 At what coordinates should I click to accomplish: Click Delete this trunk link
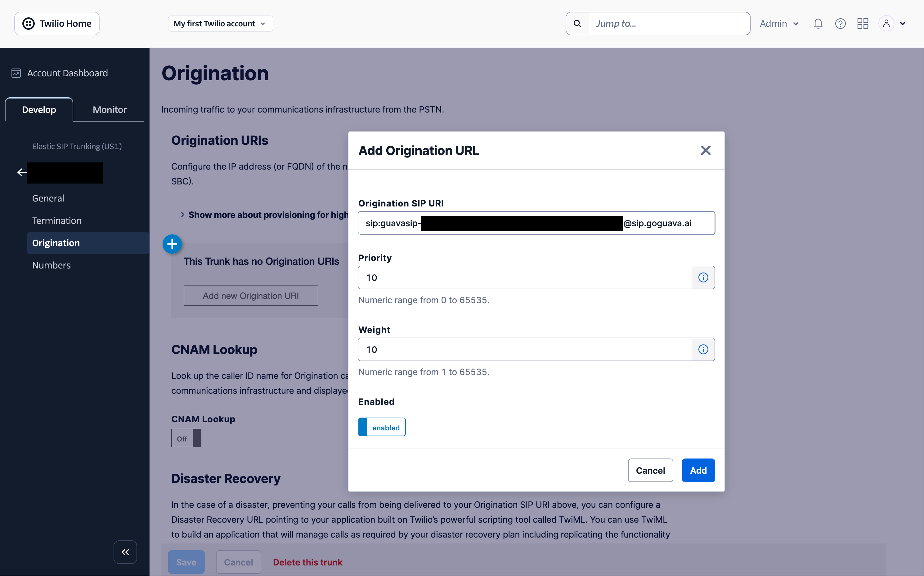click(x=307, y=563)
